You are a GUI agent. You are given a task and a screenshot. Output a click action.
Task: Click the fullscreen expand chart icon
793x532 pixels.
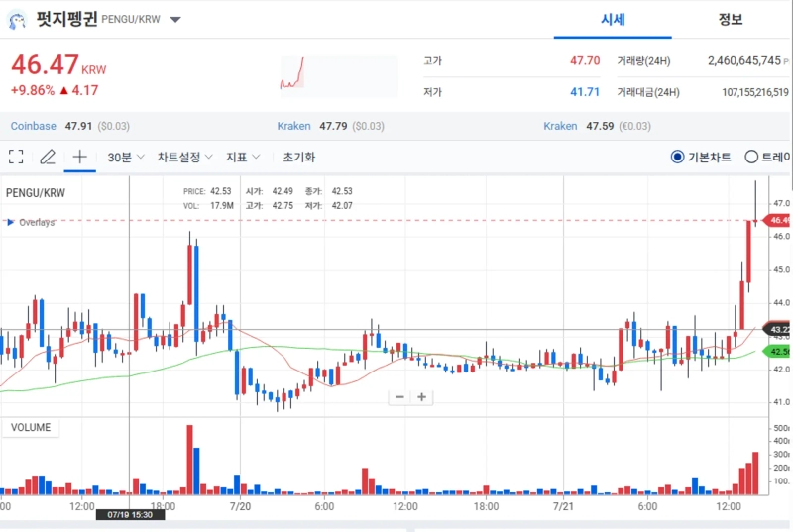pos(16,157)
